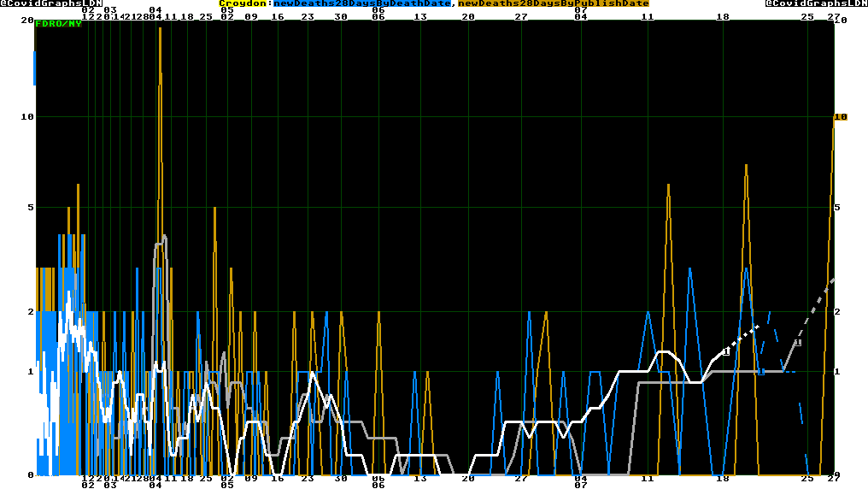Click left axis label 2
The image size is (868, 489).
pyautogui.click(x=31, y=312)
